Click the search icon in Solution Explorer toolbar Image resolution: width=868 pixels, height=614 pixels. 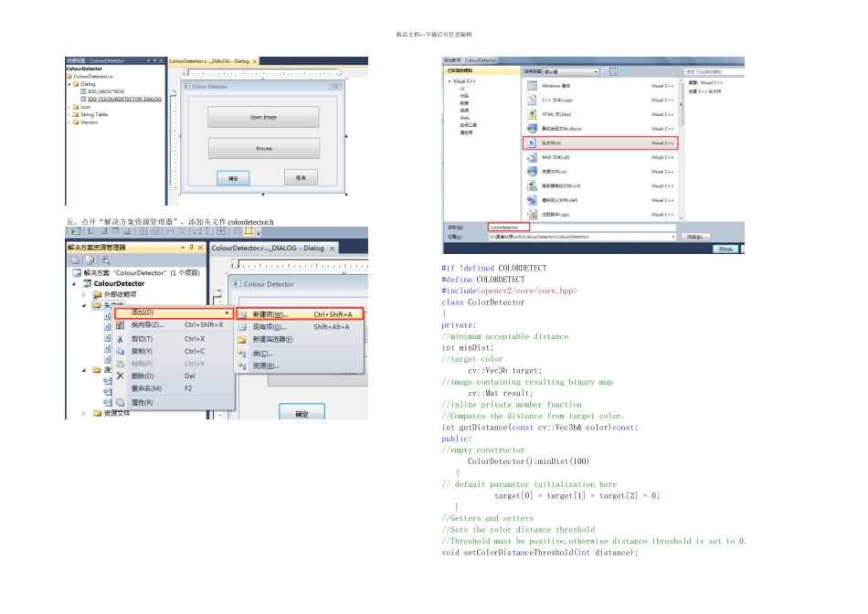click(105, 260)
